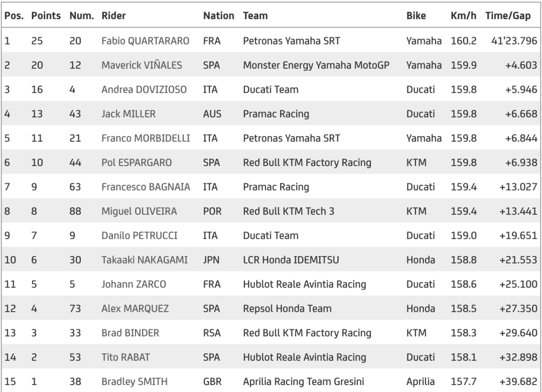Open Jack MILLER rider link
542x392 pixels.
click(128, 114)
